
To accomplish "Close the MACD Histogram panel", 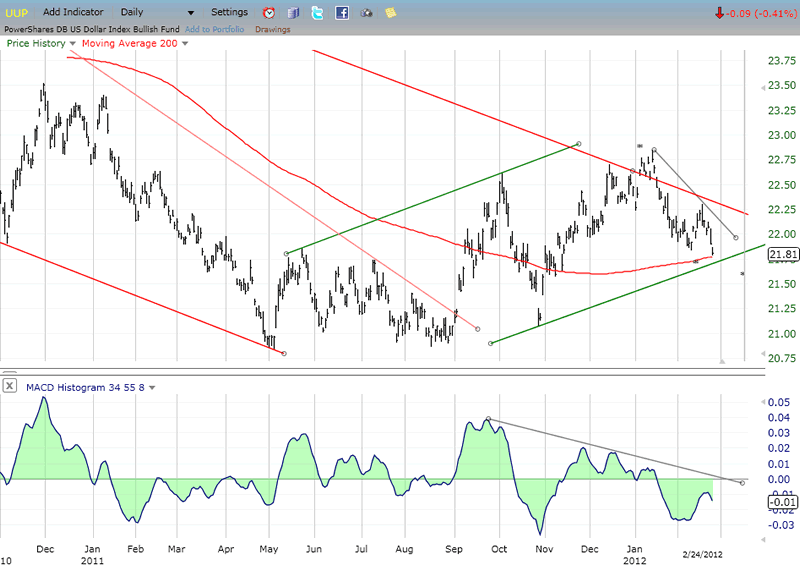I will tap(9, 385).
